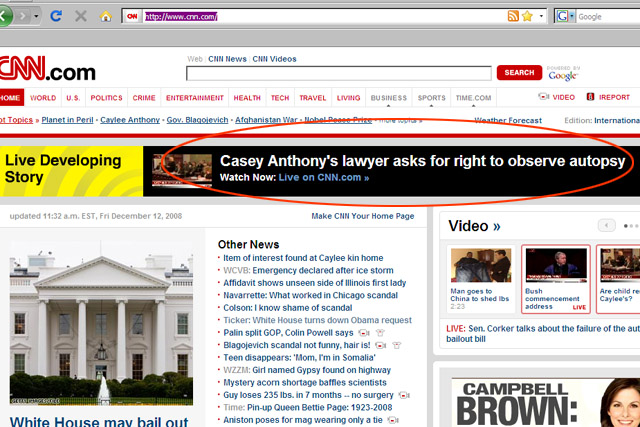Viewport: 640px width, 427px height.
Task: Open Casey Anthony's lawyer autopsy headline
Action: coord(422,161)
